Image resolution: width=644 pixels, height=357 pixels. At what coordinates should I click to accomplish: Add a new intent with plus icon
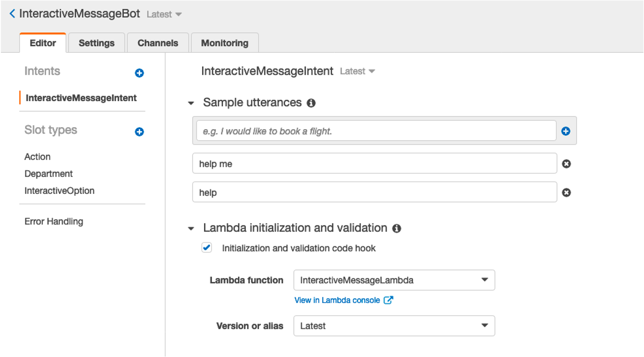coord(139,73)
